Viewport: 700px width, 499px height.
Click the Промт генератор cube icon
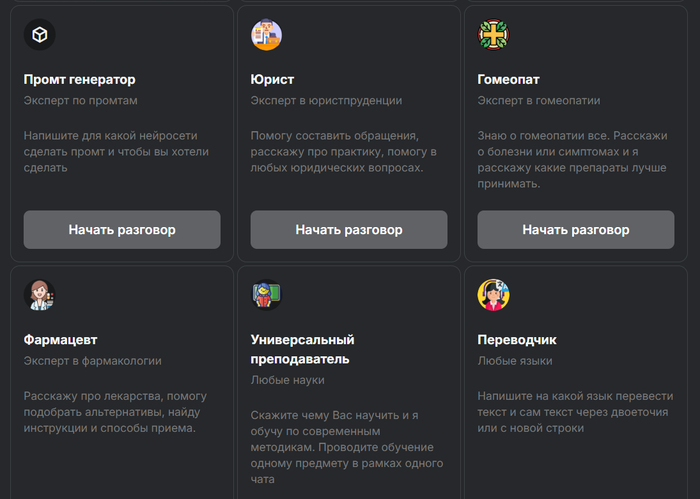(x=39, y=35)
